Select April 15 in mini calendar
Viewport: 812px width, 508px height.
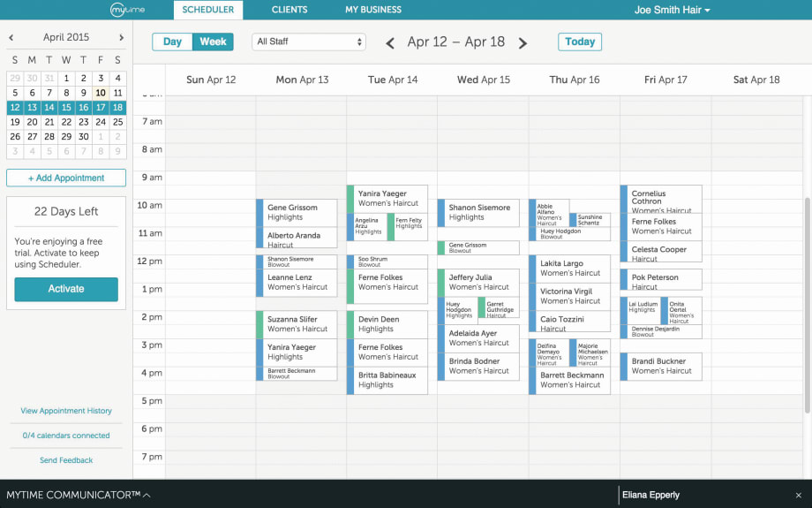66,107
